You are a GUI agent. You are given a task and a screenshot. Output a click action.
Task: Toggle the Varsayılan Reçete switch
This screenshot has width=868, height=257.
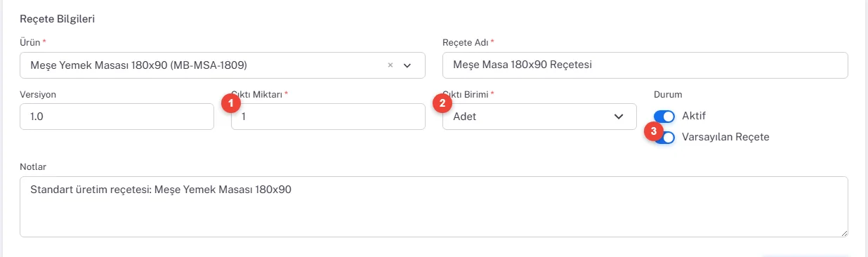click(665, 137)
